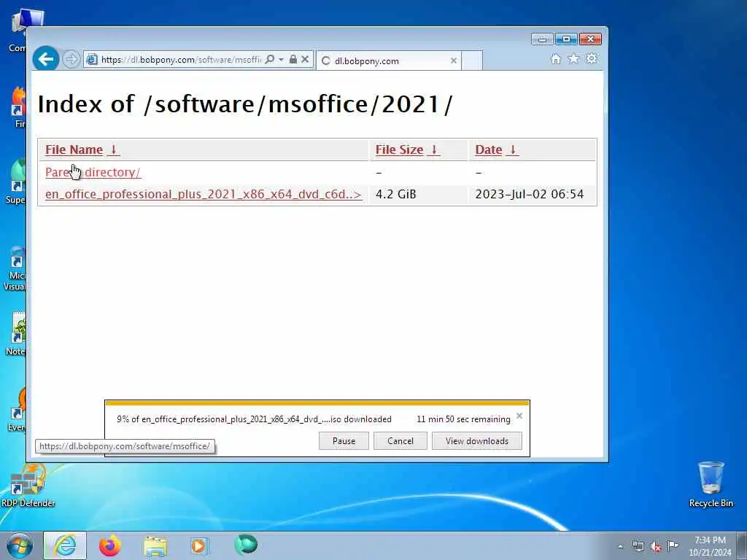Click the search magnifier in address bar

pos(270,60)
